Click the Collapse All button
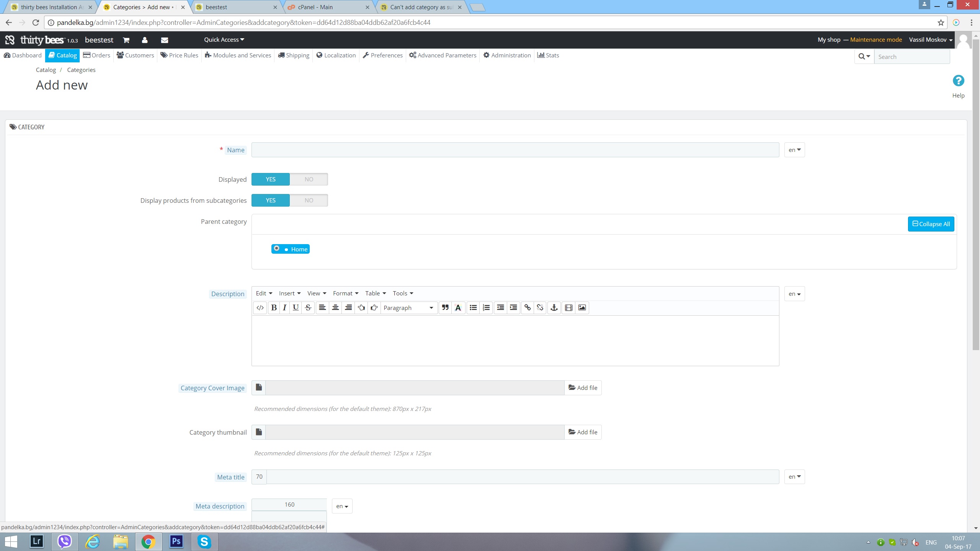 pos(931,224)
